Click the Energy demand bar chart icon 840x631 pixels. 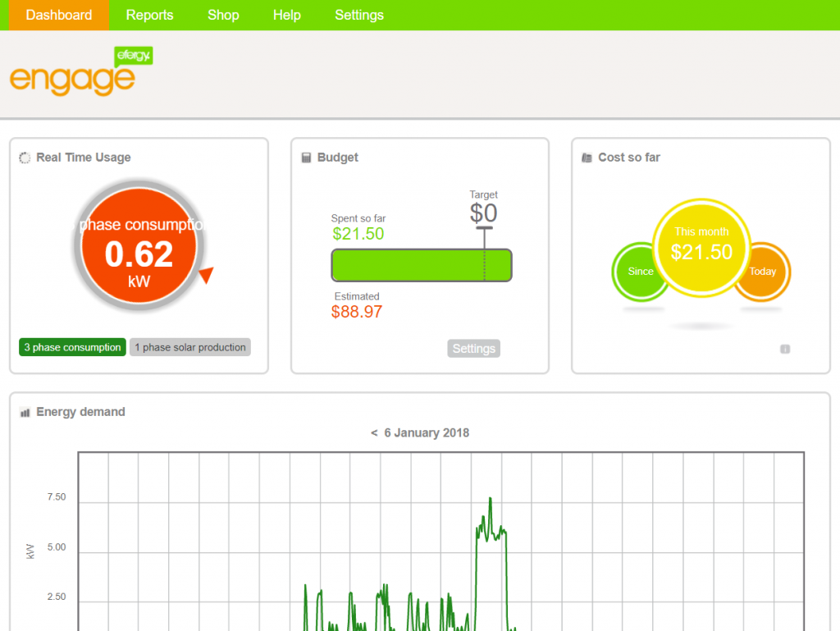point(25,413)
